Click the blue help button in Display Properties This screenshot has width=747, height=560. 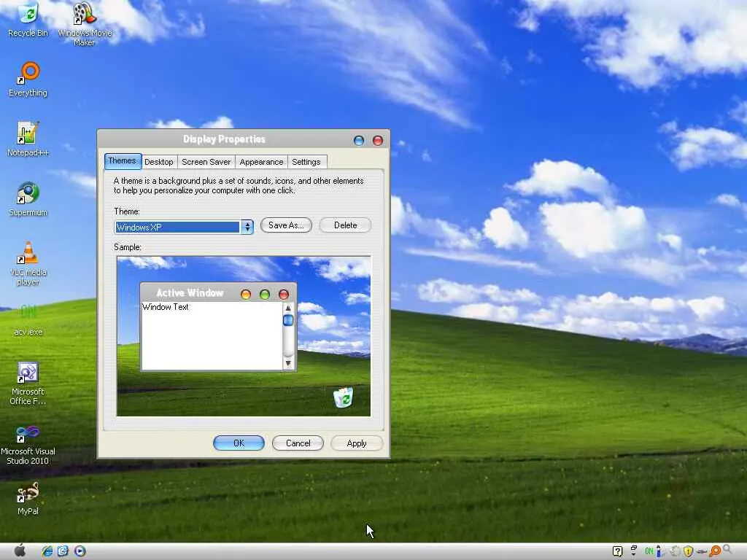(359, 141)
